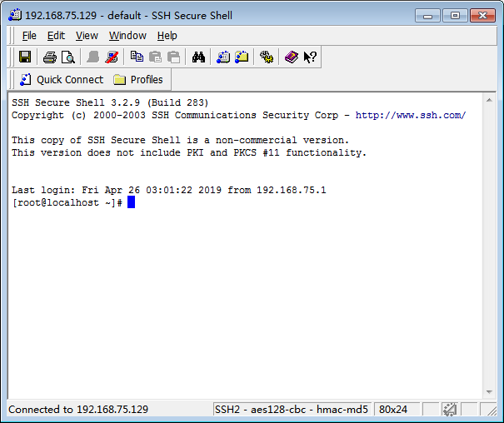This screenshot has width=504, height=423.
Task: Click the Context Help arrow icon
Action: click(x=310, y=57)
